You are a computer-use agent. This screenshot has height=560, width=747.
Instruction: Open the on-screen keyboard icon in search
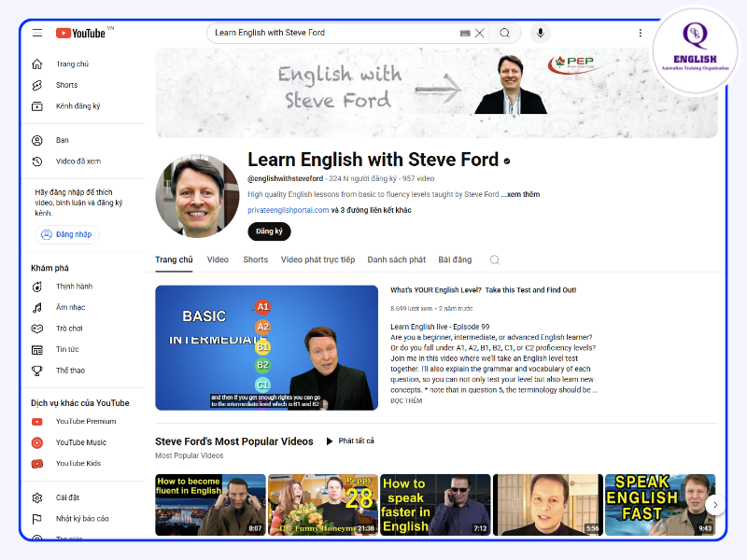[465, 33]
